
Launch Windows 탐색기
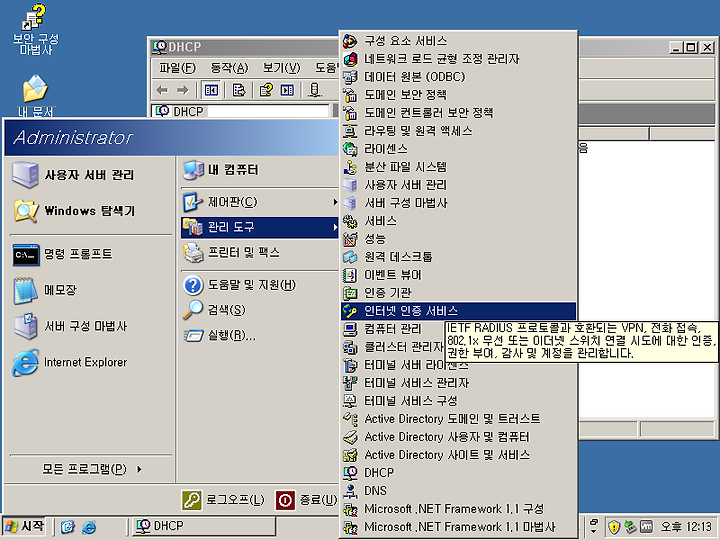[x=91, y=211]
